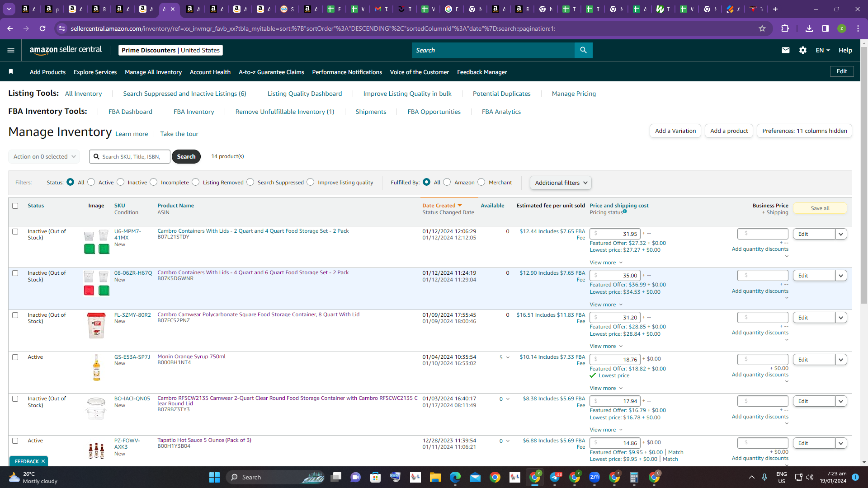Choose the Active status filter radio
The width and height of the screenshot is (868, 488).
(x=91, y=182)
